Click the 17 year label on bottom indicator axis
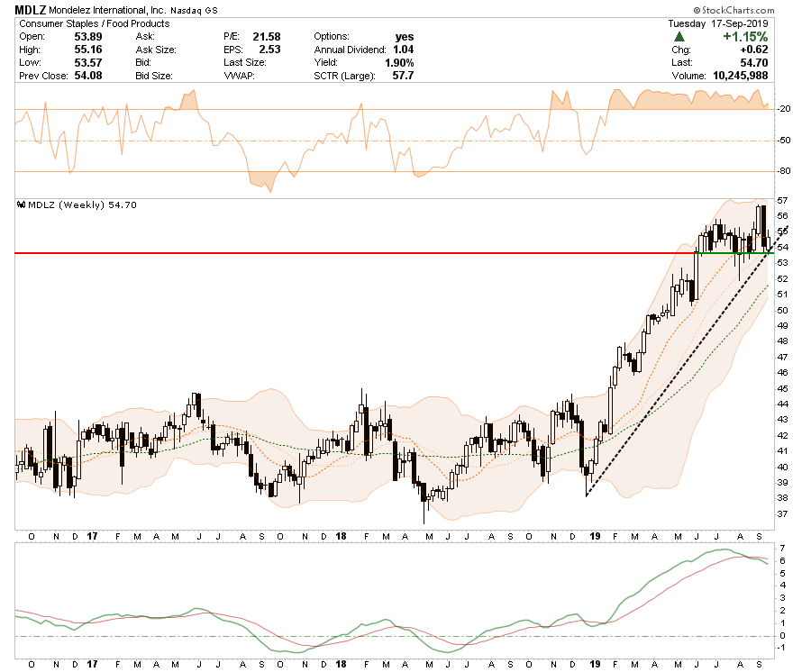This screenshot has height=672, width=811. 92,664
